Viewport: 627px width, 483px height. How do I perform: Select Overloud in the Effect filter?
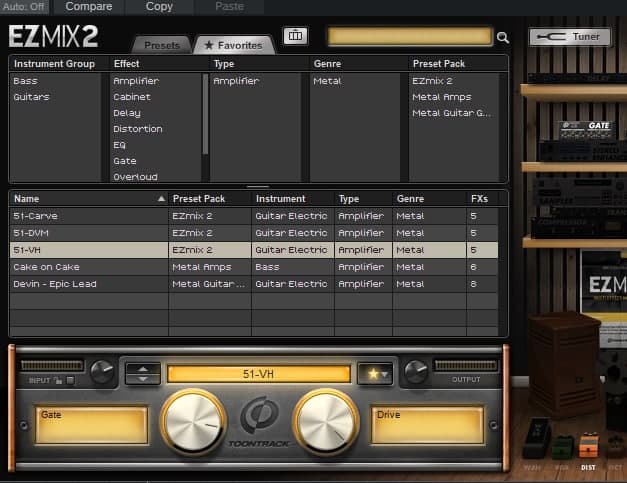tap(135, 177)
